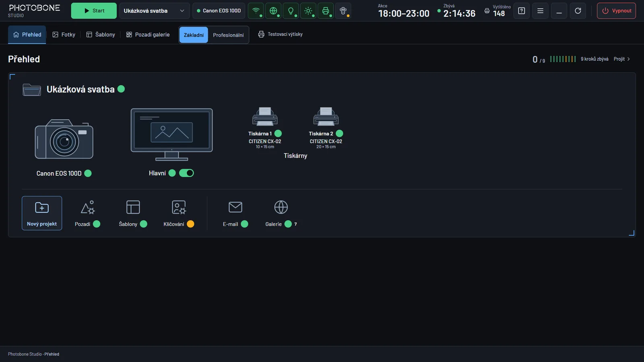Select the Základní mode
This screenshot has width=644, height=362.
194,35
